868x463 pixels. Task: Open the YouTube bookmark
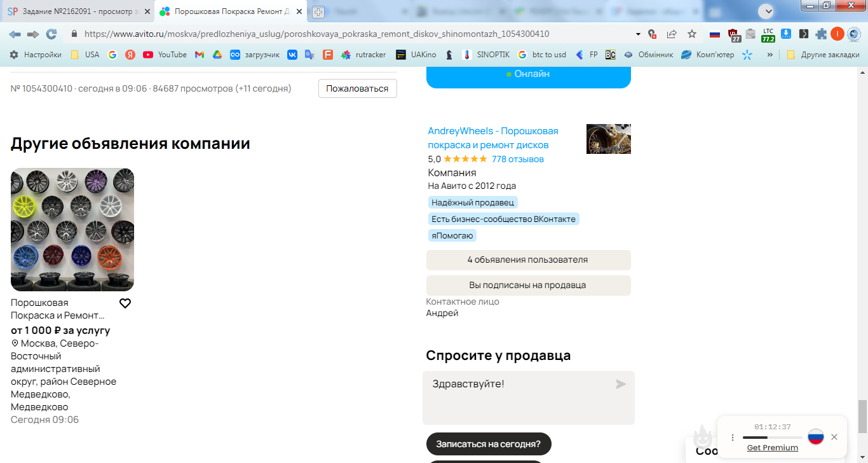tap(165, 55)
